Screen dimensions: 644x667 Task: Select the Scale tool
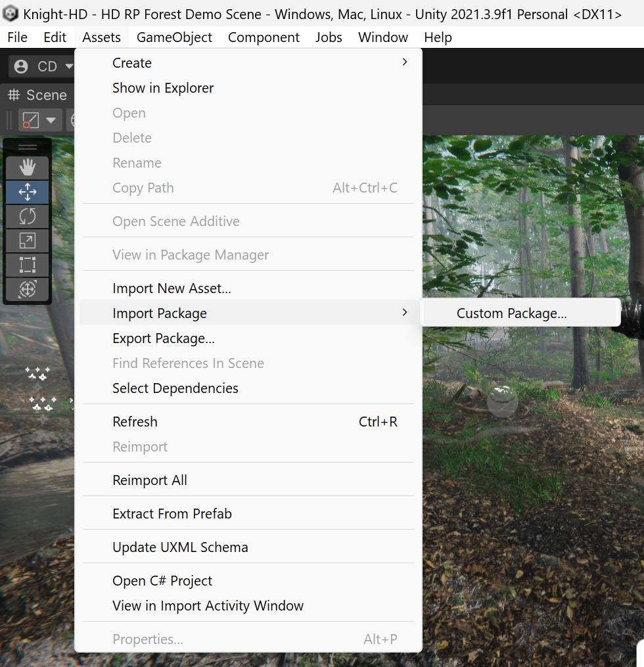point(27,241)
